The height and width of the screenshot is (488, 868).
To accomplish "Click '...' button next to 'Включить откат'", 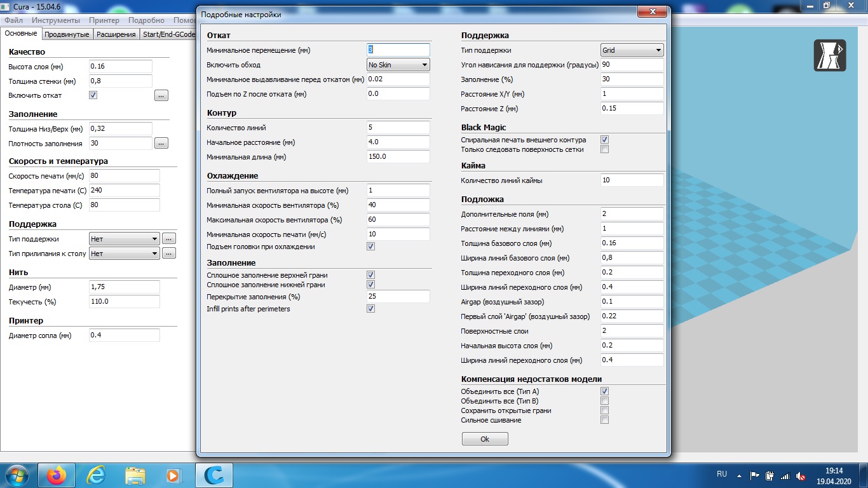I will tap(161, 95).
